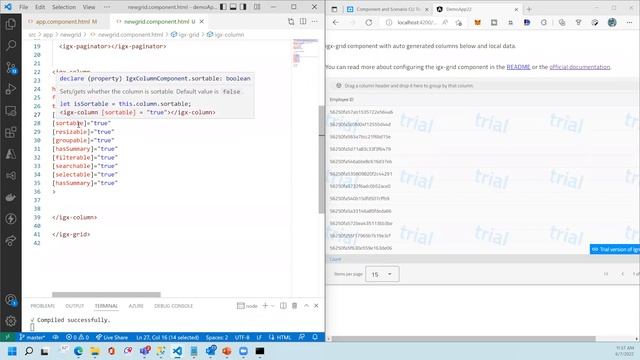
Task: Open the Extensions view in VS Code
Action: point(11,132)
